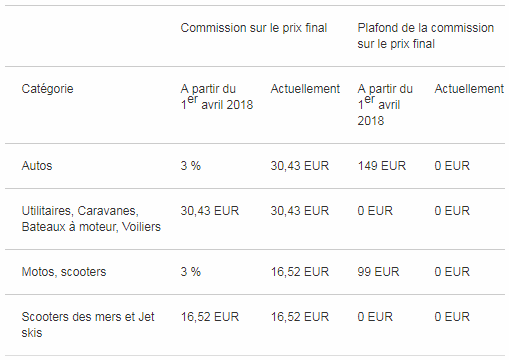This screenshot has width=509, height=360.
Task: Select the 0 EUR new cap for Utilitaires
Action: 375,211
